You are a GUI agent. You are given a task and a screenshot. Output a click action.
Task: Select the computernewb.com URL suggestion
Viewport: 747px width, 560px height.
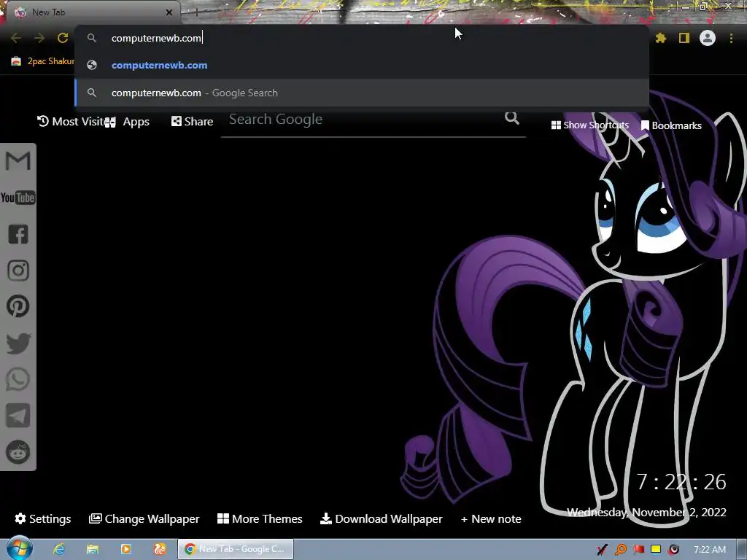pyautogui.click(x=362, y=65)
